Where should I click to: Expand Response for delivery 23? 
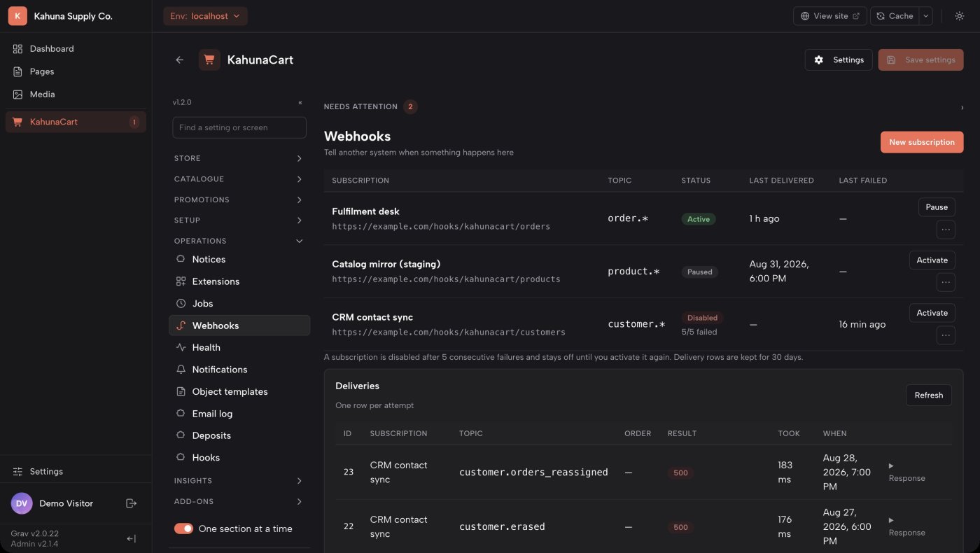[907, 472]
